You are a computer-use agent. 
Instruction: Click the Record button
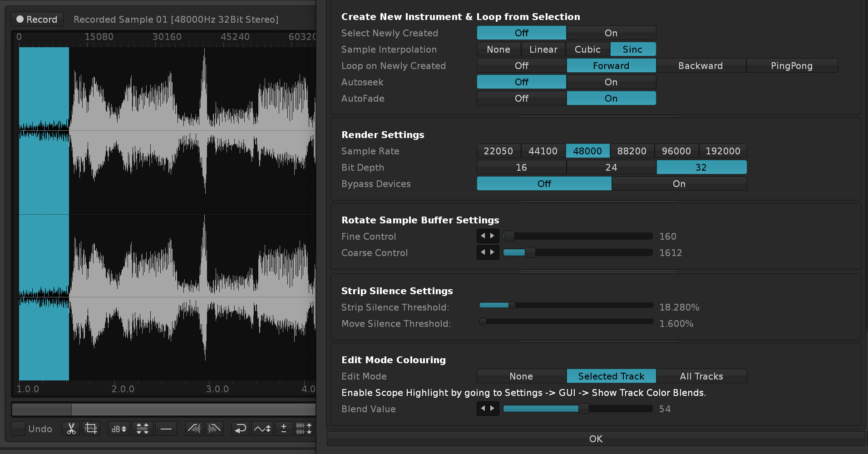37,20
